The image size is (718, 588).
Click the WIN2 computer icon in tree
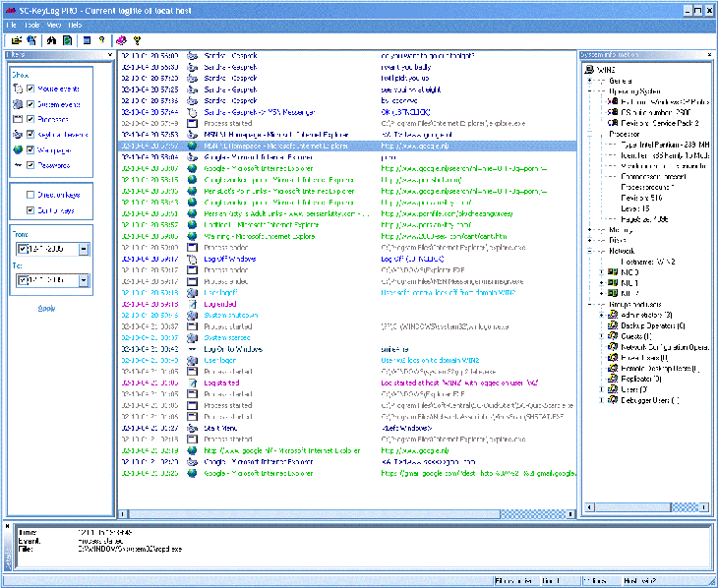pos(590,70)
